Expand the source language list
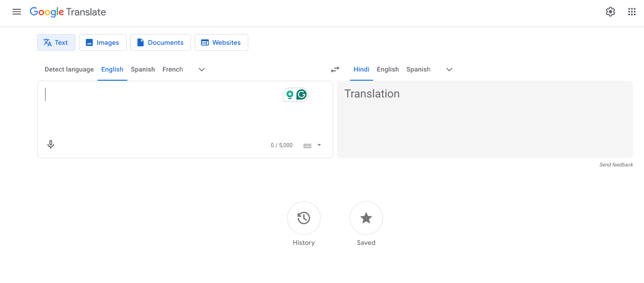The height and width of the screenshot is (283, 644). 202,69
